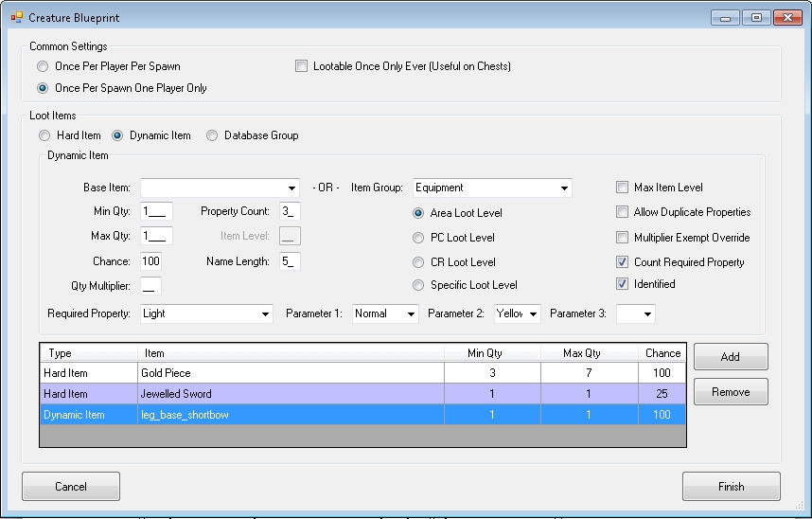Open the Required Property dropdown
Screen dimensions: 812x519
pyautogui.click(x=264, y=313)
